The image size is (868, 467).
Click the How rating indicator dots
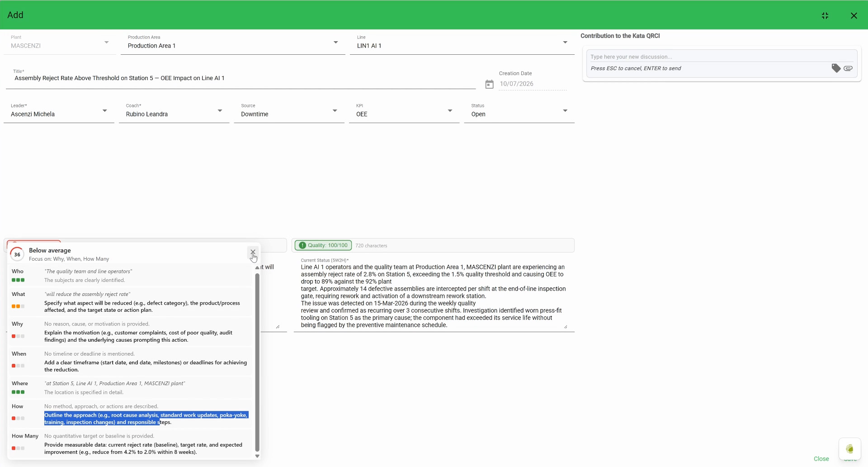19,419
